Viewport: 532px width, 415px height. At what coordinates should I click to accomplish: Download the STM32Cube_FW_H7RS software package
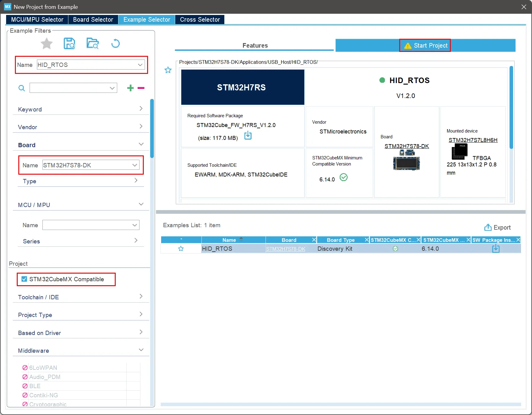point(248,135)
